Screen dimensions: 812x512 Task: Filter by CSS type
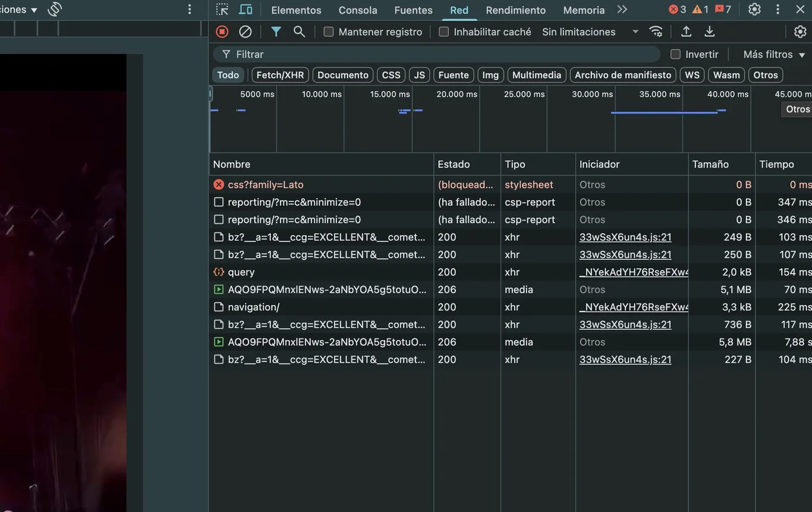391,75
